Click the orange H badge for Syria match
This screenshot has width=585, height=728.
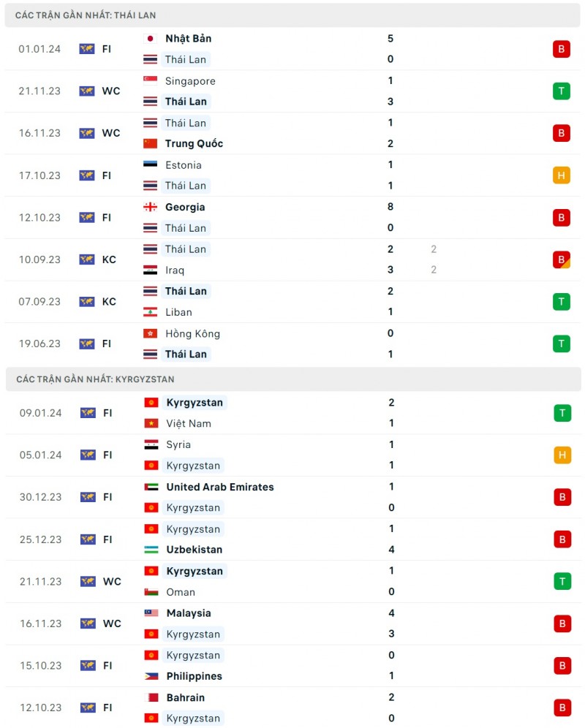pos(562,455)
